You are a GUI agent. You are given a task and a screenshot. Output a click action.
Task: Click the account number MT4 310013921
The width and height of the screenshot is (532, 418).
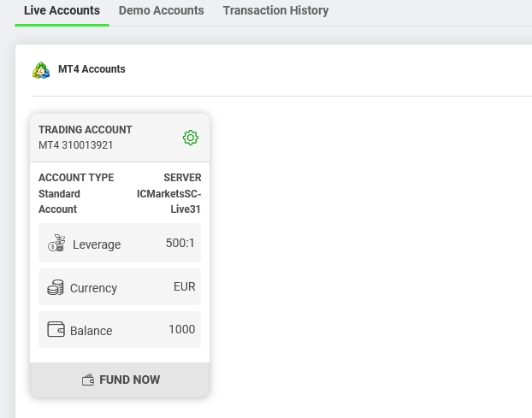(75, 145)
